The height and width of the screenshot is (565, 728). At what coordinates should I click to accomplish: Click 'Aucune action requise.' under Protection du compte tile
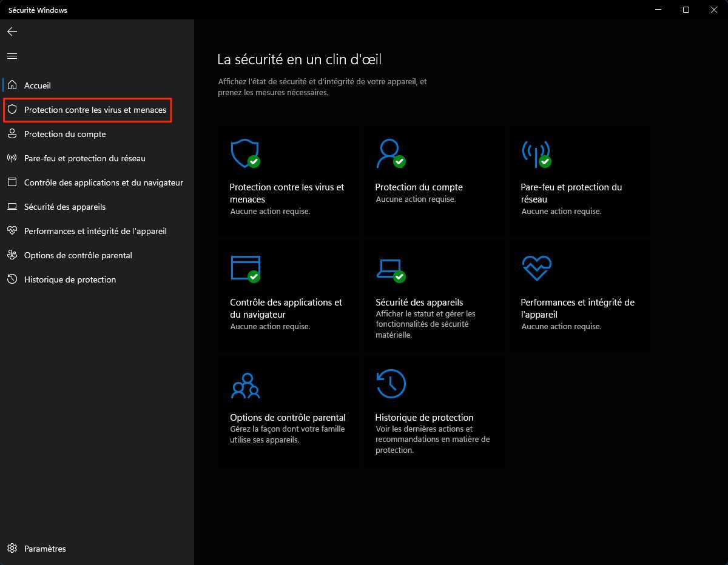(416, 199)
